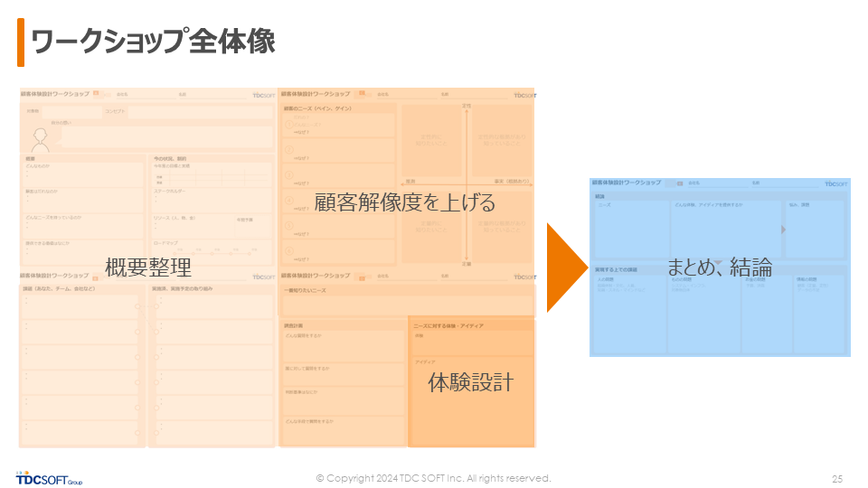Image resolution: width=868 pixels, height=488 pixels.
Task: Click the large orange right-pointing arrow
Action: point(570,268)
